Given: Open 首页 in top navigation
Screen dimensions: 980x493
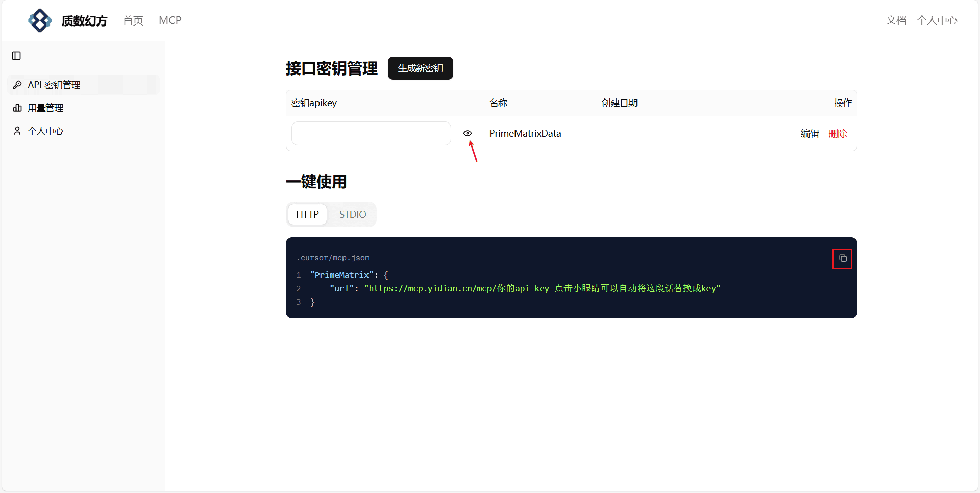Looking at the screenshot, I should click(133, 20).
